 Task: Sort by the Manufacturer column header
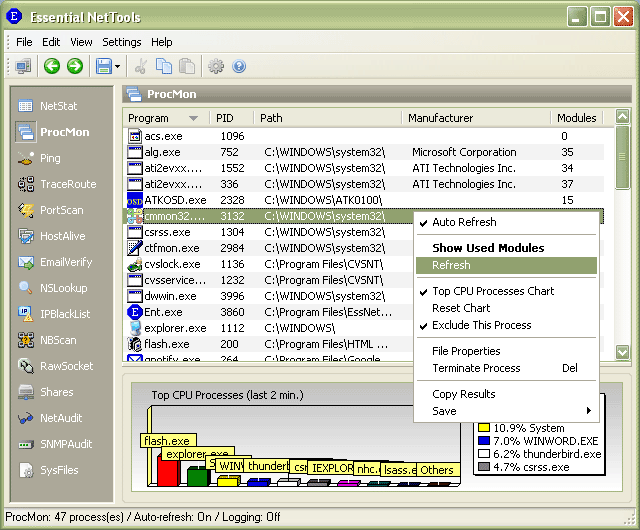pyautogui.click(x=476, y=118)
